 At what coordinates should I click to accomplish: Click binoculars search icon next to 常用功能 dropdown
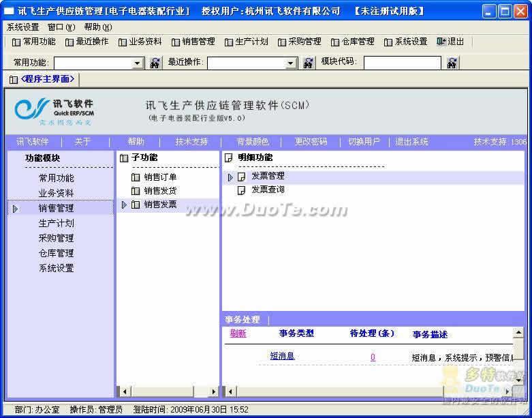coord(155,63)
